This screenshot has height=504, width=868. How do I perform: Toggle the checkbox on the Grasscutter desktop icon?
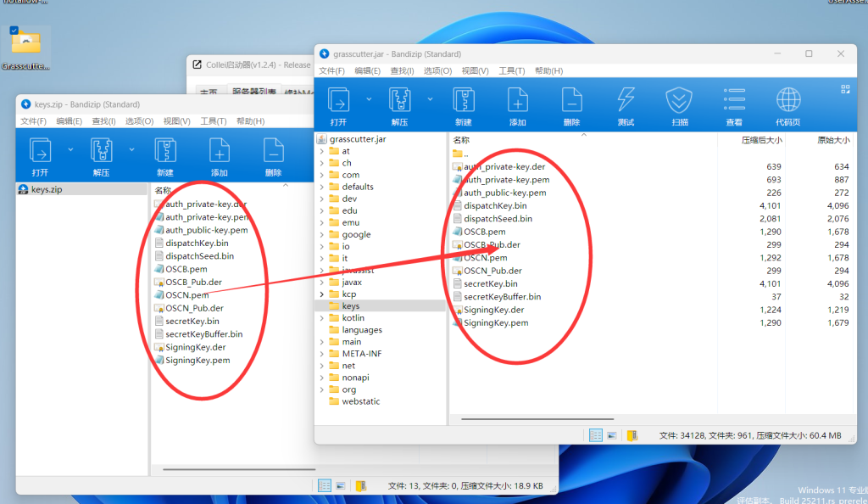click(14, 31)
